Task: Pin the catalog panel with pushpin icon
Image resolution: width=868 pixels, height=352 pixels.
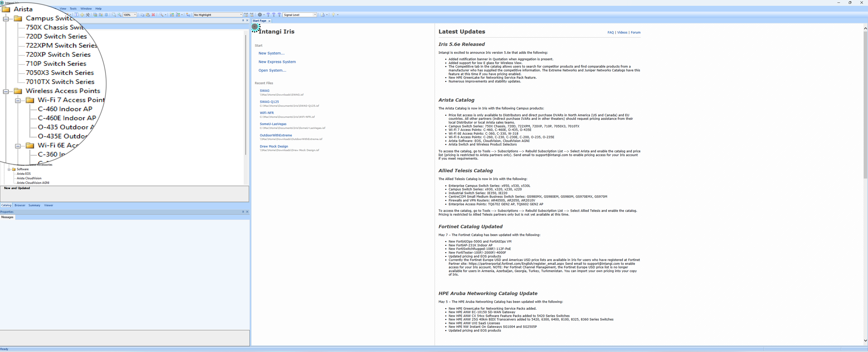Action: coord(243,20)
